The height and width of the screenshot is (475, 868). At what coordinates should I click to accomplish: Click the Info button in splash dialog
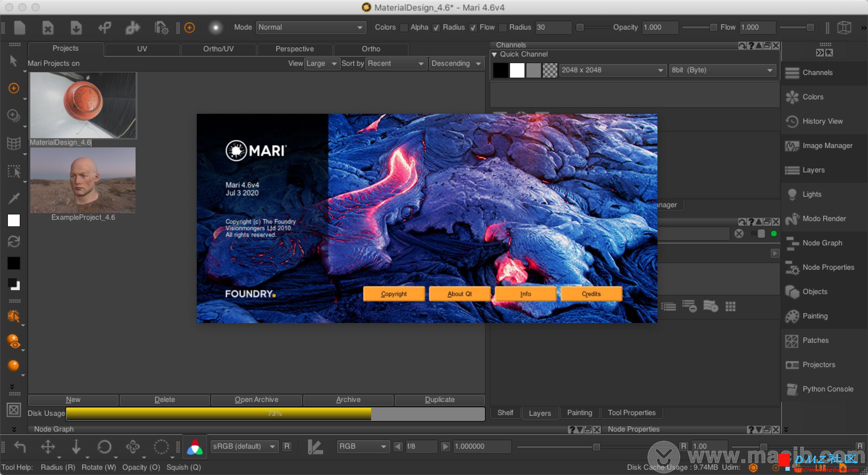[525, 294]
